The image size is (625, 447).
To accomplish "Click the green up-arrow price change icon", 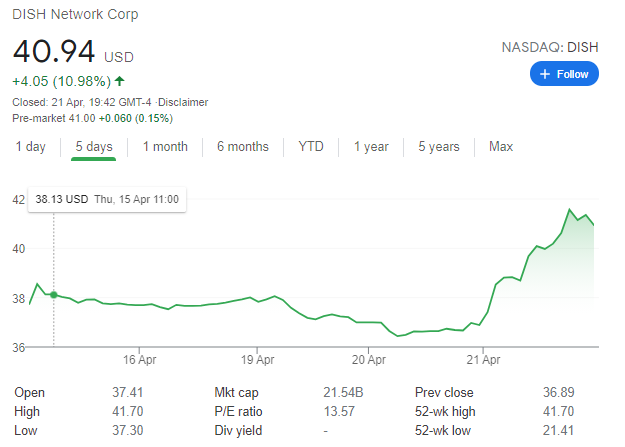I will (119, 81).
